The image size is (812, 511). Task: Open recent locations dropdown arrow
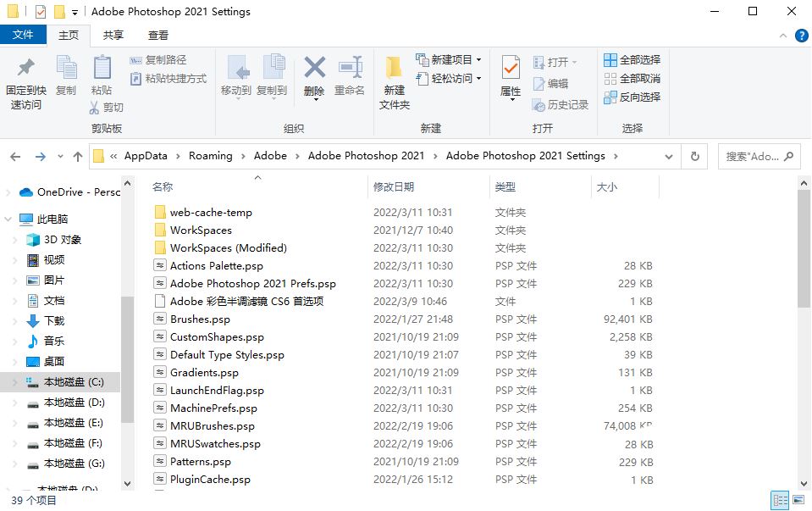pos(60,157)
